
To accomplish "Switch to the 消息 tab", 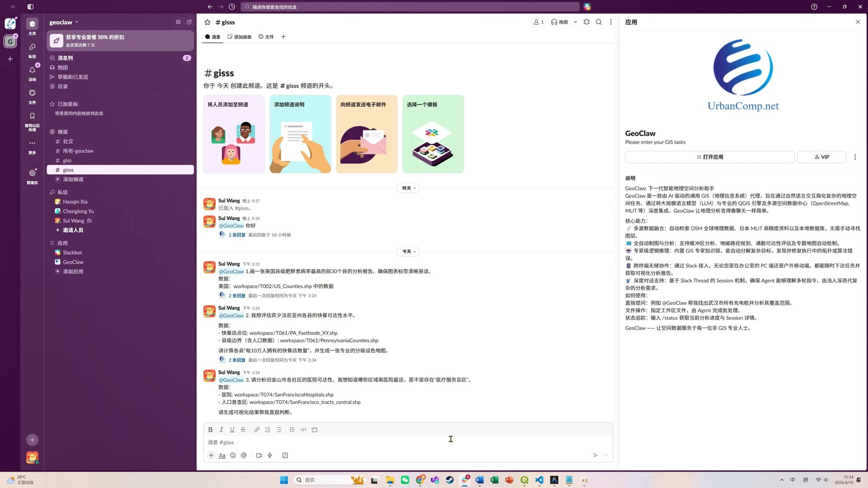I will tap(213, 37).
